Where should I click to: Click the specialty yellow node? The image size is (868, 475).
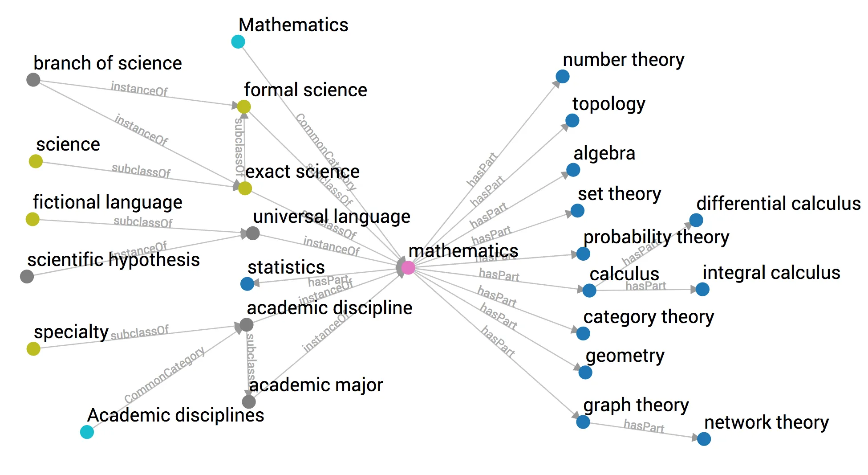(x=33, y=348)
